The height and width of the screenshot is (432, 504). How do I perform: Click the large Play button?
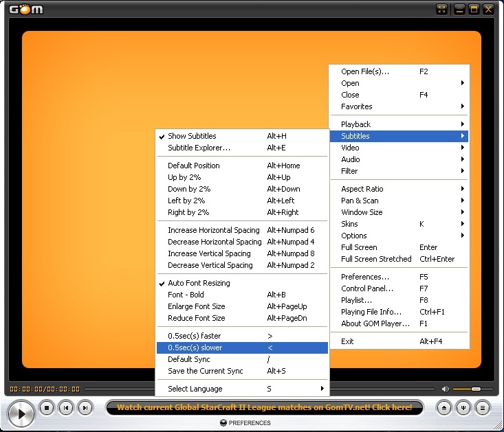coord(21,413)
